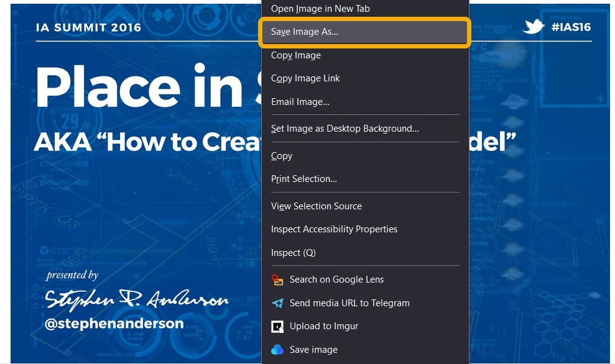Open 'Inspect Accessibility Properties'
The image size is (615, 364).
(334, 229)
